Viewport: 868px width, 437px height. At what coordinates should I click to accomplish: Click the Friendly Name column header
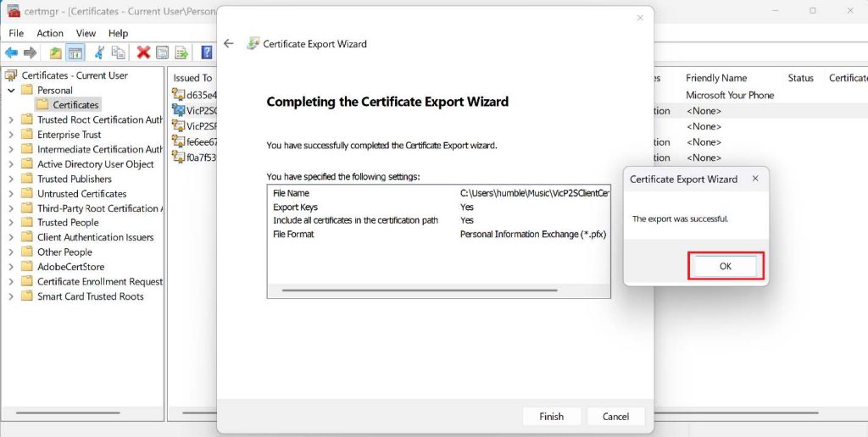(716, 78)
